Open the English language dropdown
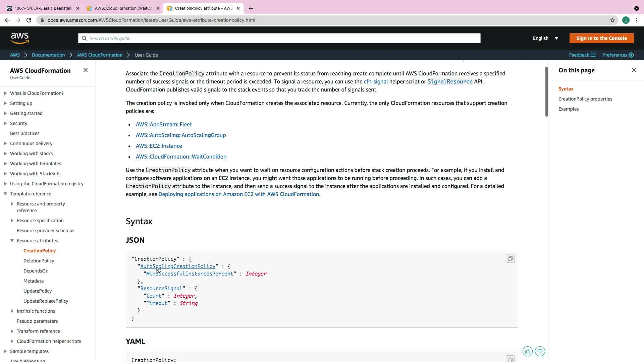644x362 pixels. coord(545,38)
